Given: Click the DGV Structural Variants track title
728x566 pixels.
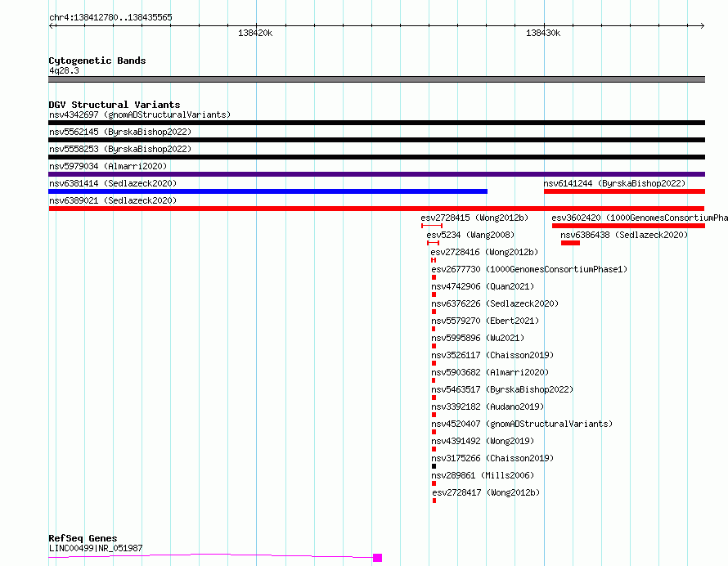Looking at the screenshot, I should (x=115, y=105).
